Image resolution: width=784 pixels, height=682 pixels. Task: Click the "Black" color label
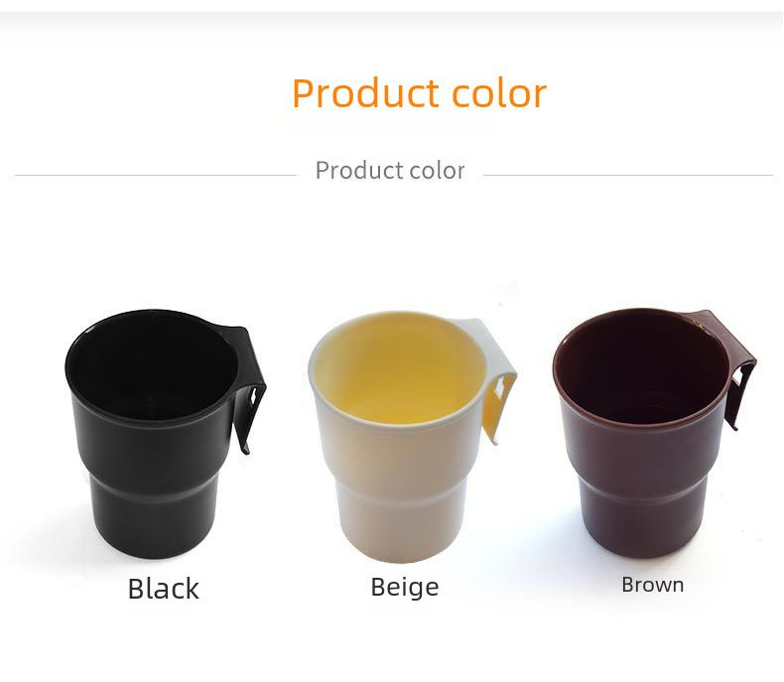point(164,589)
